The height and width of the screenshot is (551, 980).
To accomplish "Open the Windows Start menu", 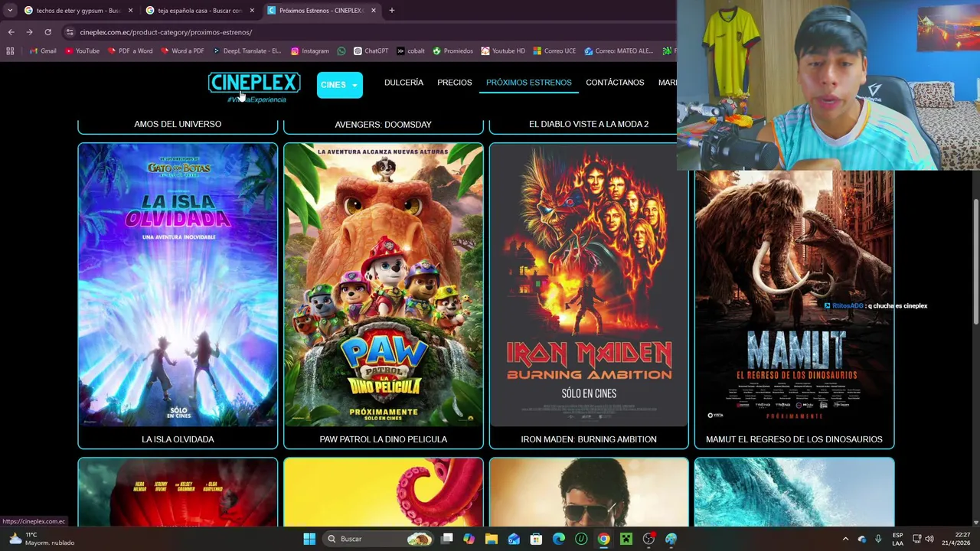I will [x=309, y=539].
